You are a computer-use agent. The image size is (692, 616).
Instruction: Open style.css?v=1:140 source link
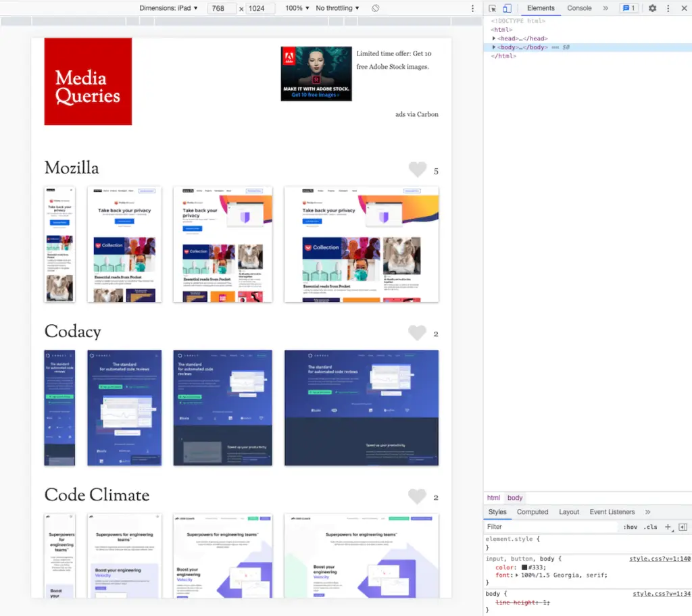click(x=659, y=559)
